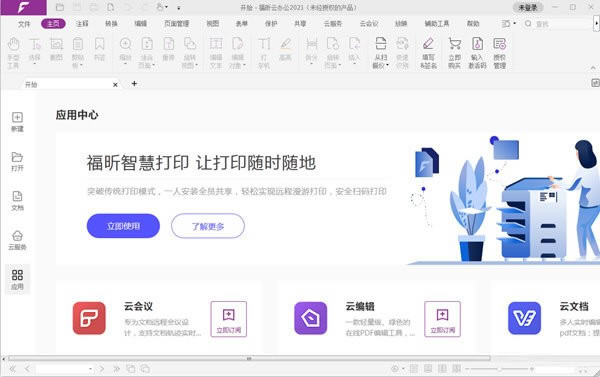Click the horizontal scrollbar
This screenshot has width=600, height=377.
tap(249, 359)
